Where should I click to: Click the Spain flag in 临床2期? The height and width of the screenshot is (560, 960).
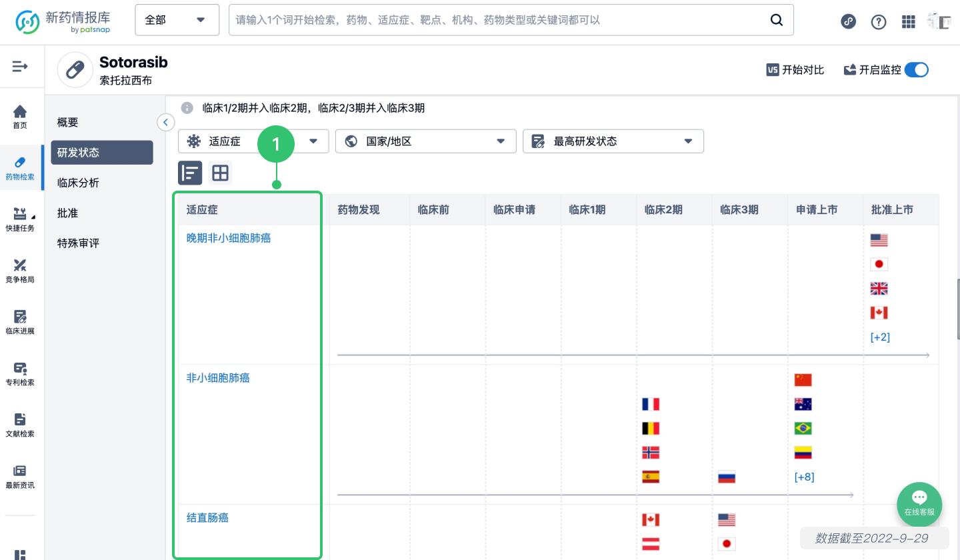[x=651, y=477]
